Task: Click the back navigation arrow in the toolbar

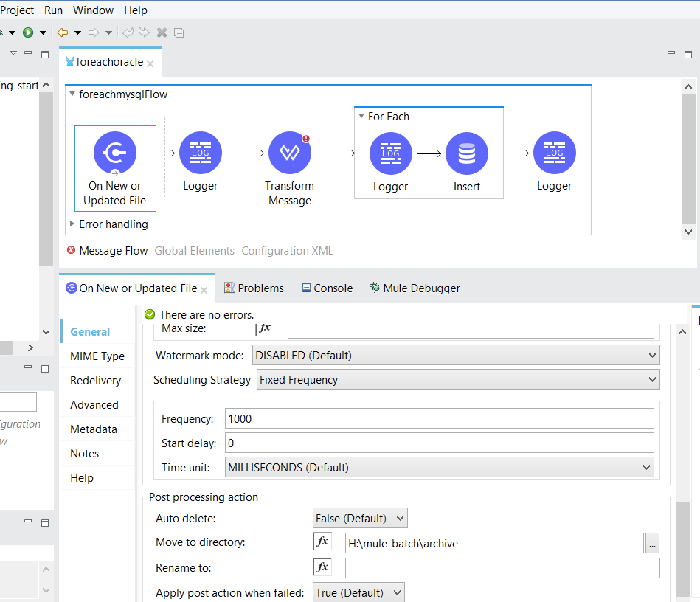Action: click(x=63, y=32)
